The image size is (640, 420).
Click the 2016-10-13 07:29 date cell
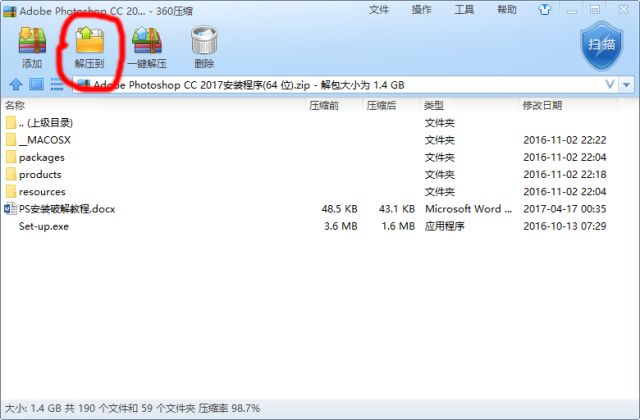click(x=565, y=226)
